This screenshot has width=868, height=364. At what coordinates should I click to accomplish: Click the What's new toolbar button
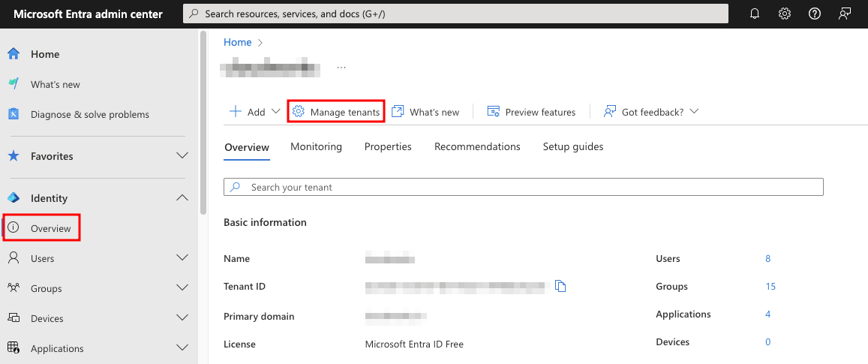click(x=425, y=112)
